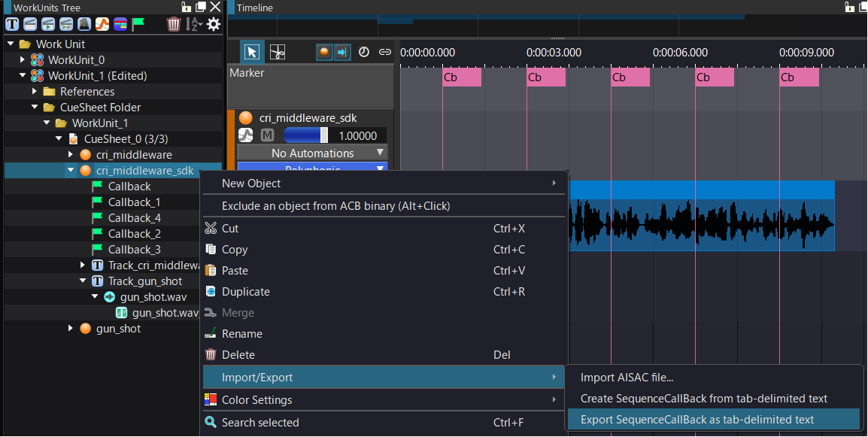The image size is (868, 437).
Task: Mute the cri_middleware_sdk track with M button
Action: [267, 135]
